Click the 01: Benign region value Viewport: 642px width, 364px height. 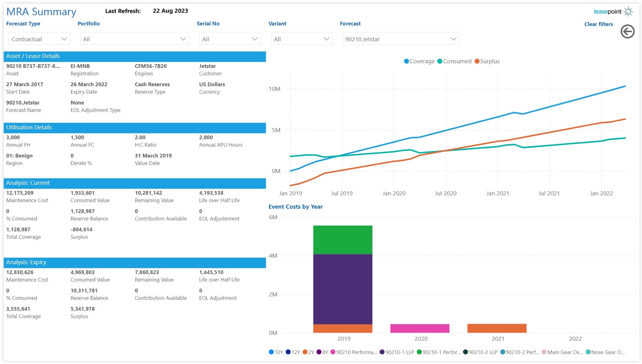click(x=19, y=156)
